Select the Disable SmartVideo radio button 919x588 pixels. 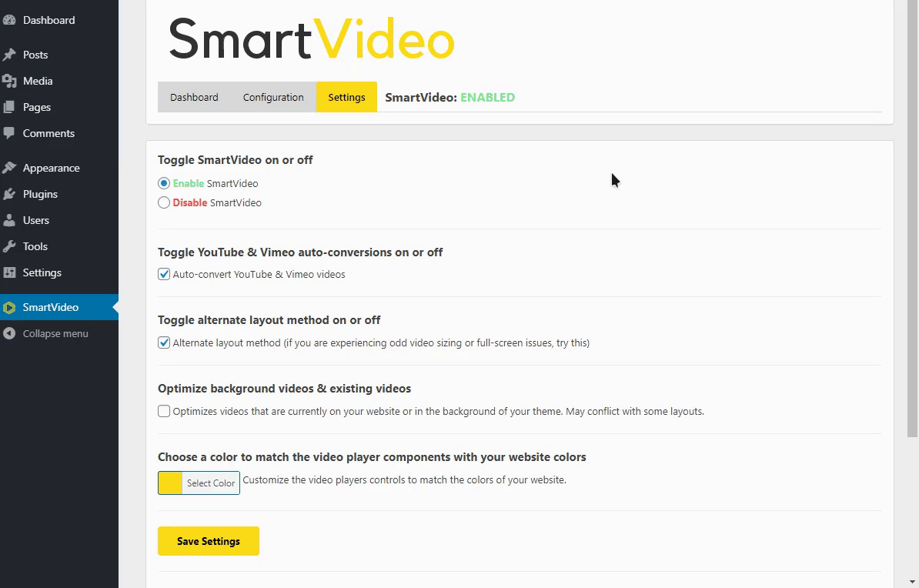click(164, 203)
